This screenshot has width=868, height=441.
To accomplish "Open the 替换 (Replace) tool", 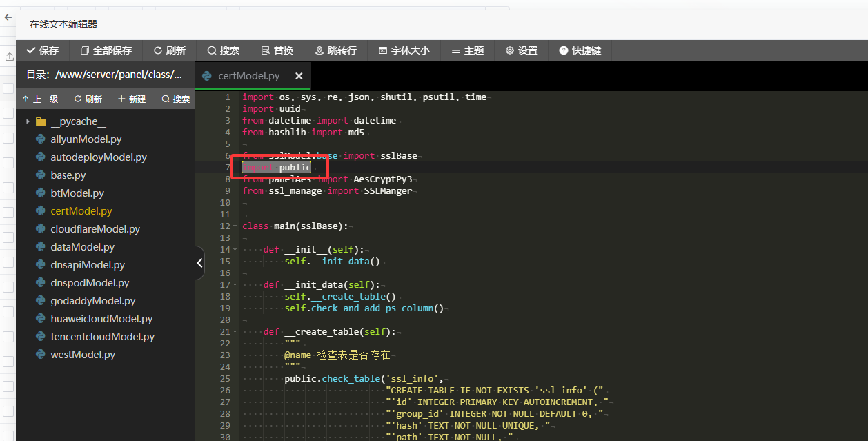I will [x=277, y=50].
